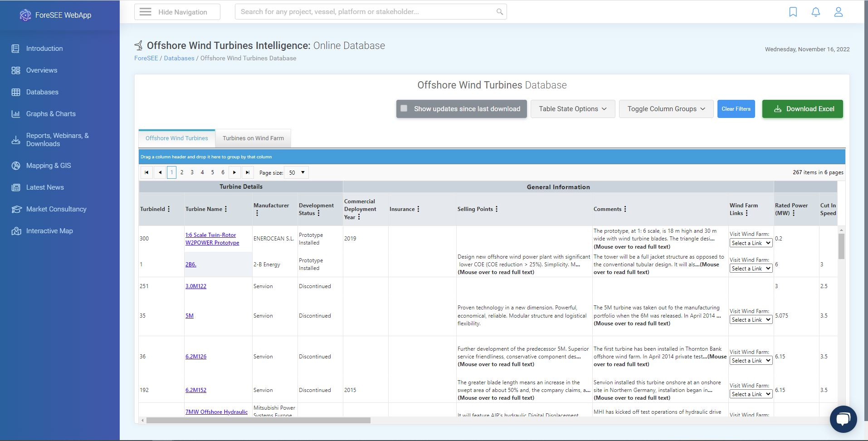
Task: Open the Wind Farm link selector for 5M turbine
Action: tap(750, 319)
